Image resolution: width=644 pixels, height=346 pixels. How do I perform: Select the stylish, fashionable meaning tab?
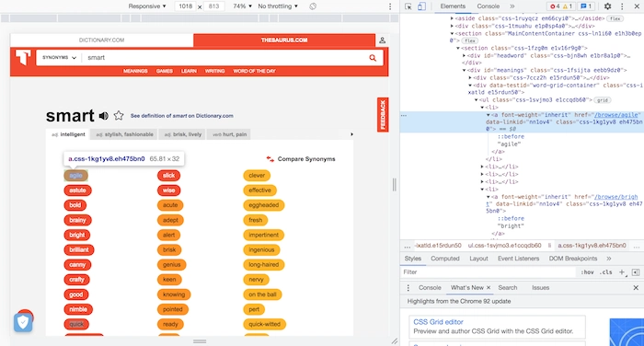click(x=124, y=134)
